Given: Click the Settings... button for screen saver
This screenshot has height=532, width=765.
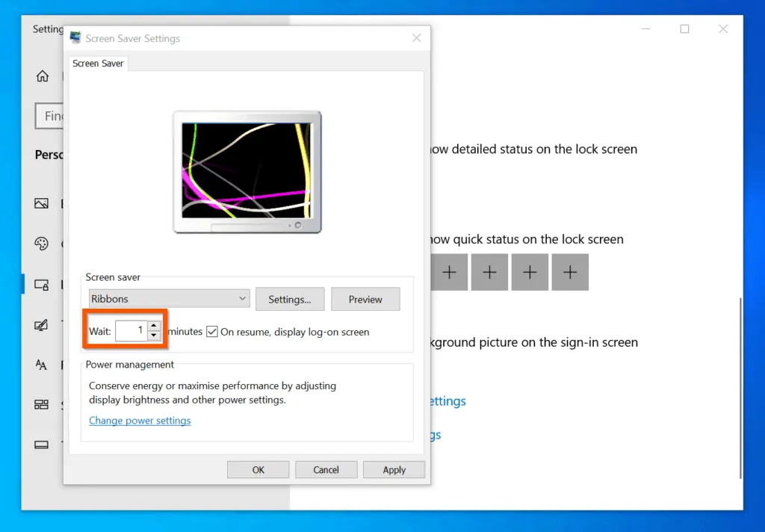Looking at the screenshot, I should tap(289, 300).
